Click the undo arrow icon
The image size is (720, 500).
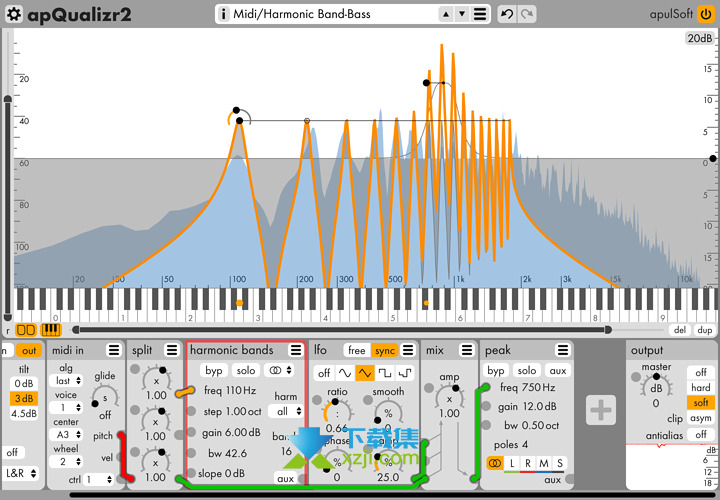(507, 14)
